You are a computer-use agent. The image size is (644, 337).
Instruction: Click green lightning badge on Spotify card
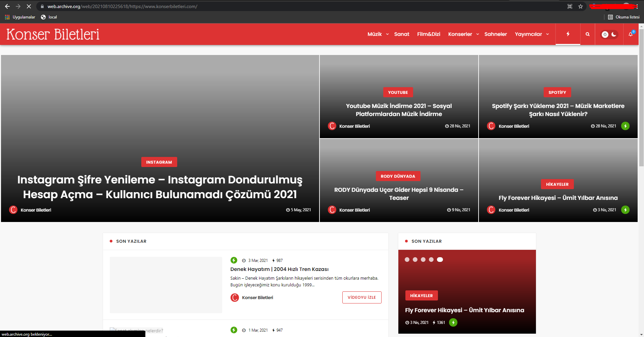coord(625,126)
